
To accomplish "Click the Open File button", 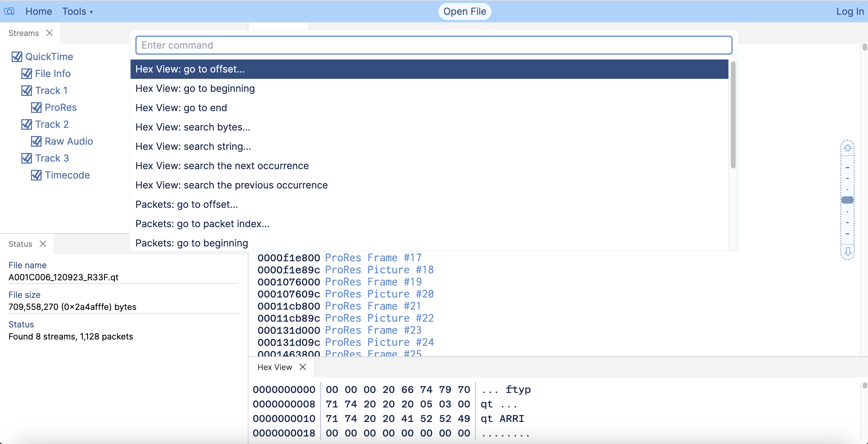I will [x=464, y=11].
